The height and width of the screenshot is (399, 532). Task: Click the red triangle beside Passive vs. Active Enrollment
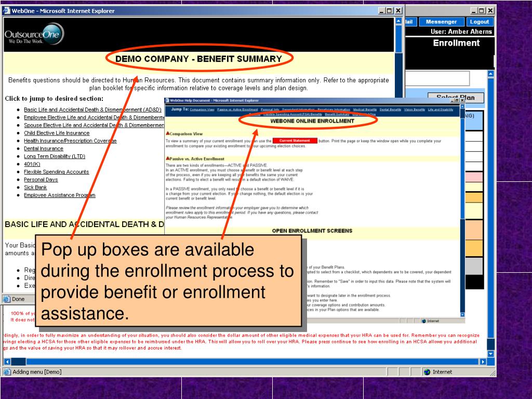(x=168, y=158)
